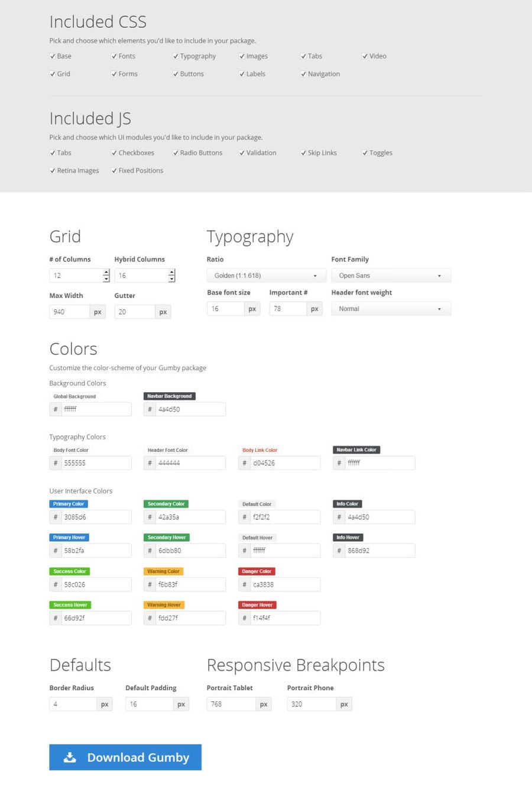Screen dimensions: 532x786
Task: Edit the Warning Color hex value
Action: point(190,584)
